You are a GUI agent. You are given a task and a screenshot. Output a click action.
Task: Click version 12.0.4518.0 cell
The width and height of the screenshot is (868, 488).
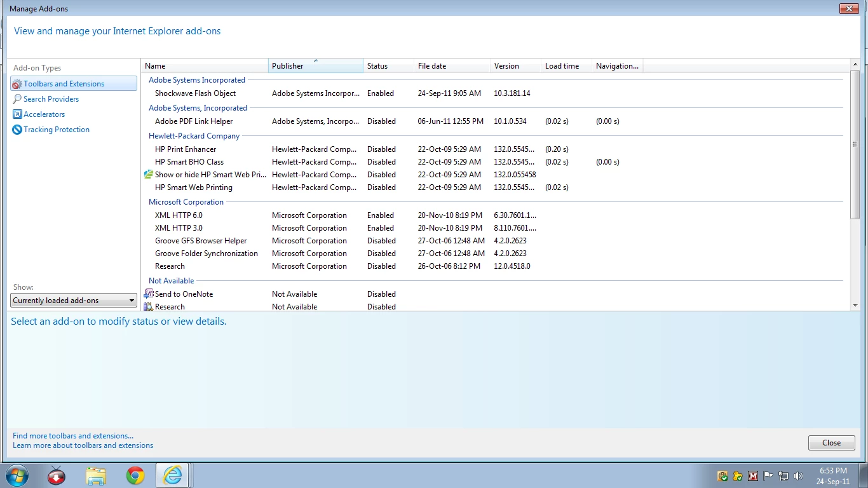pos(512,266)
